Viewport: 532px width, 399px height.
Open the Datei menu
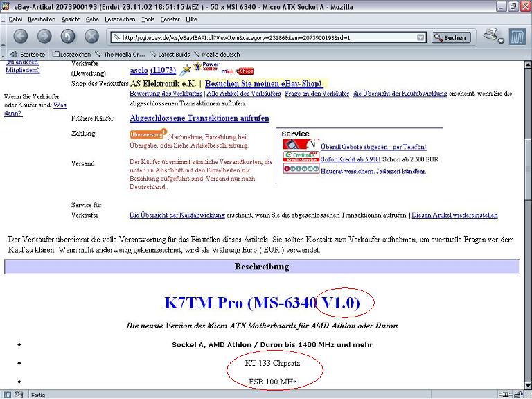click(15, 19)
